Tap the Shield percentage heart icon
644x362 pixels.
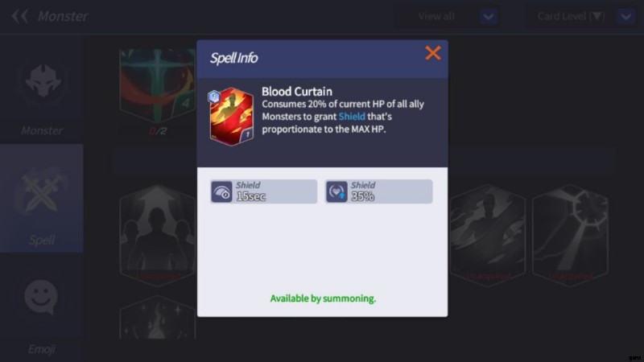[336, 191]
